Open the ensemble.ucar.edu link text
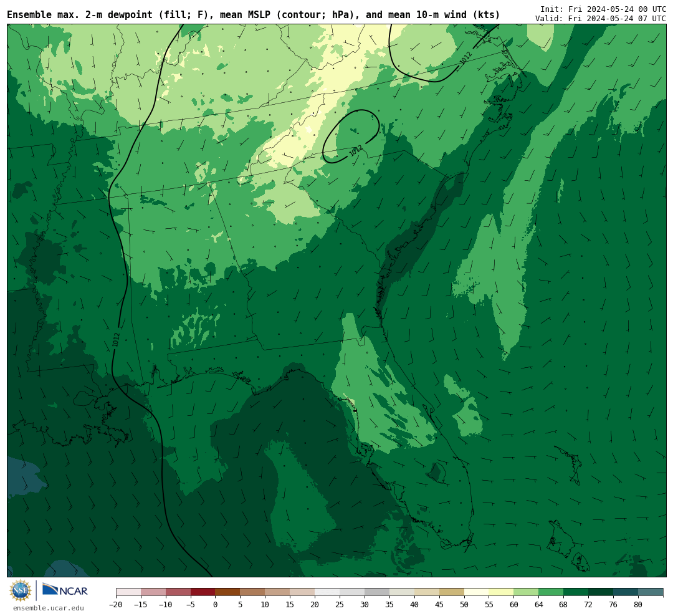The width and height of the screenshot is (673, 616). (x=49, y=608)
